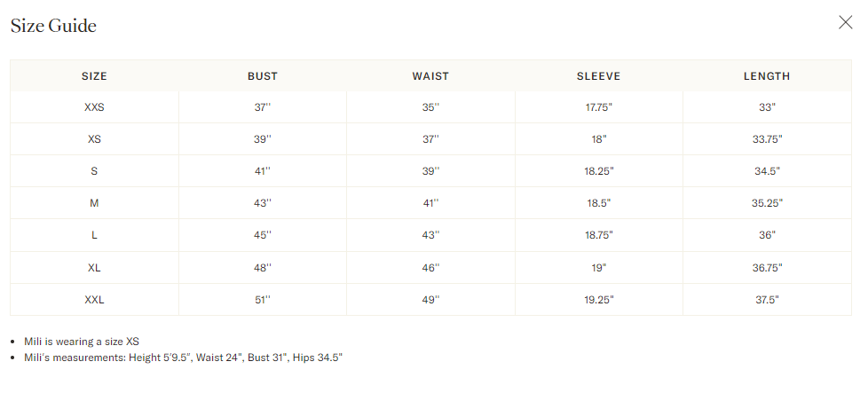
Task: Click the WAIST column header
Action: click(x=430, y=76)
